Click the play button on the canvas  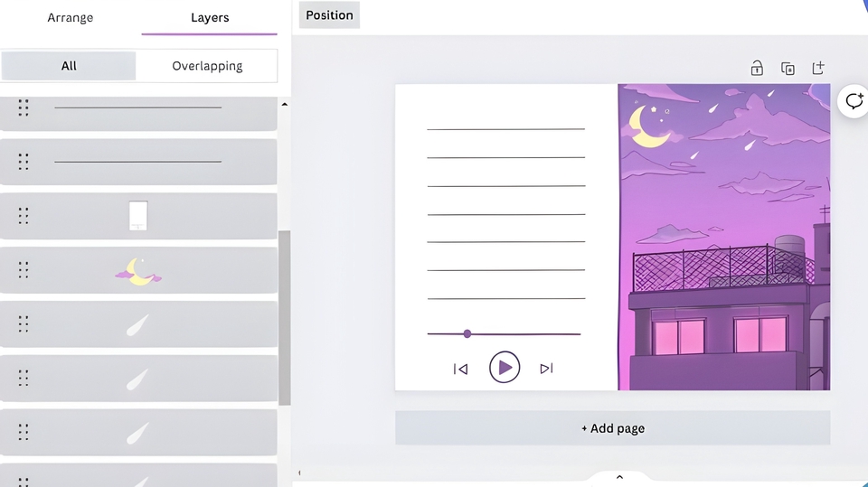pos(505,367)
